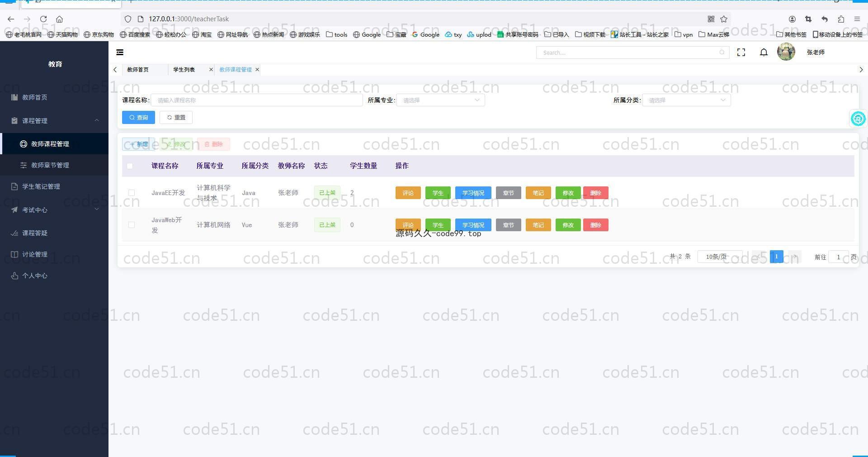Open 评论 for JavaWeb开发 course

(408, 225)
